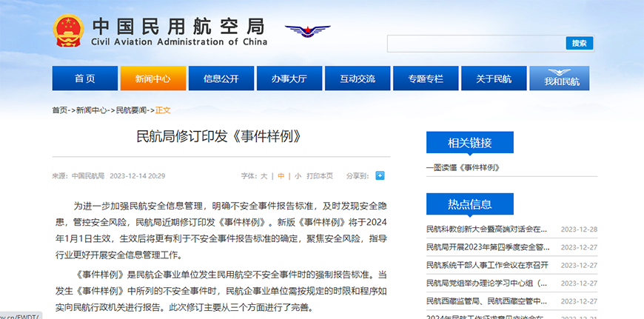Click the 搜索 search button

[x=580, y=44]
